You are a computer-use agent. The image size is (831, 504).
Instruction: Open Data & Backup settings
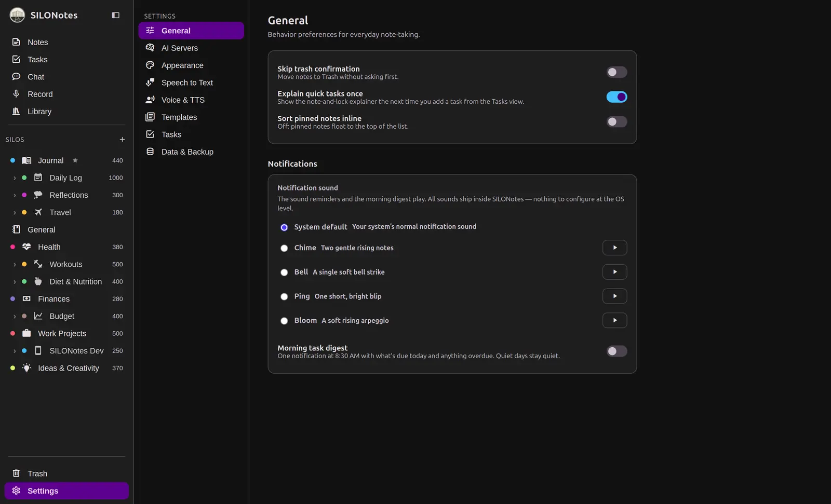coord(191,152)
